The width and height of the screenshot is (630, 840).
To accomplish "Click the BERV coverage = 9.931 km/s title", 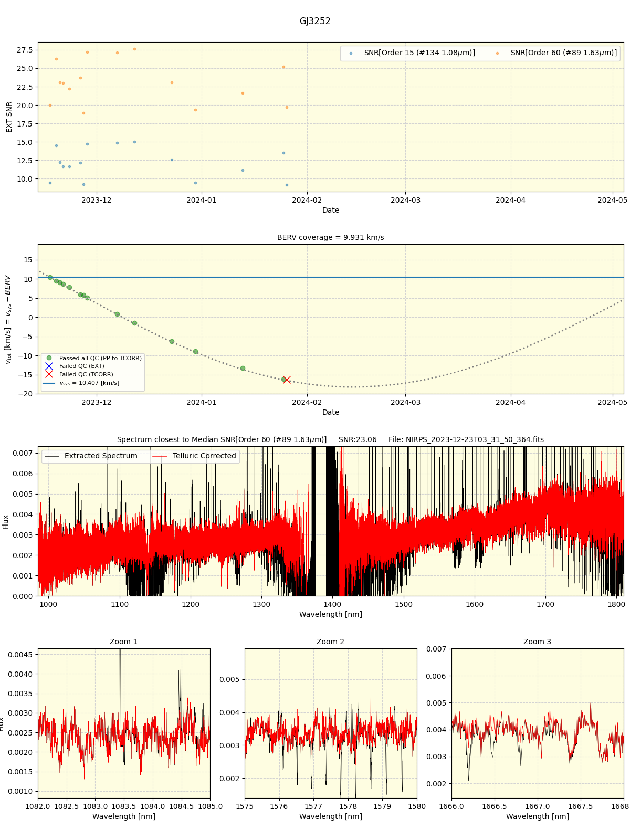I will click(x=331, y=237).
